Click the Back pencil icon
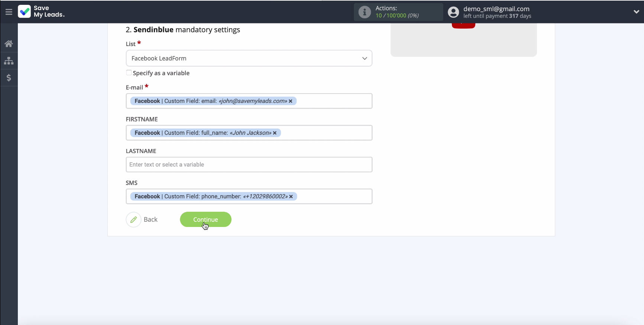This screenshot has width=644, height=325. pos(133,220)
